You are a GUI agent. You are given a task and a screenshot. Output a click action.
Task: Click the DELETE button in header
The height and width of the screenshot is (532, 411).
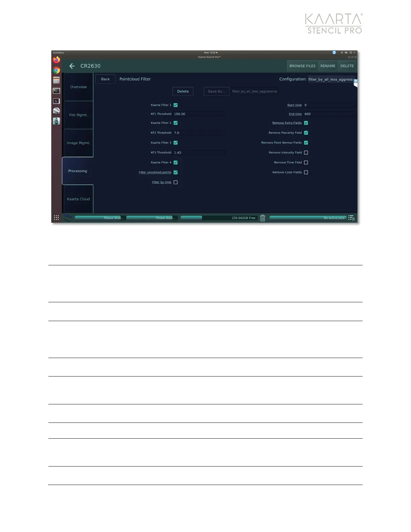[347, 66]
